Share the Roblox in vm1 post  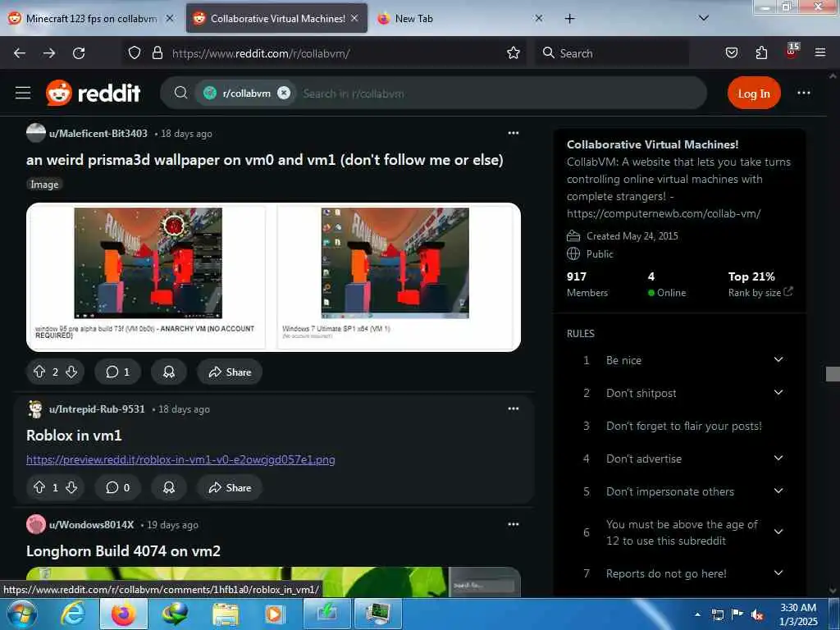pos(230,487)
